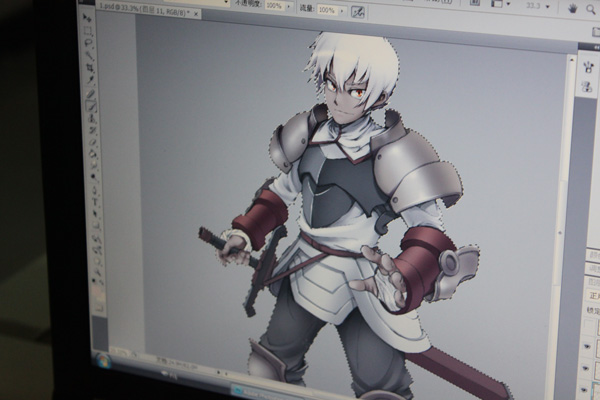
Task: Click the status bar zoom percentage field
Action: (x=121, y=351)
